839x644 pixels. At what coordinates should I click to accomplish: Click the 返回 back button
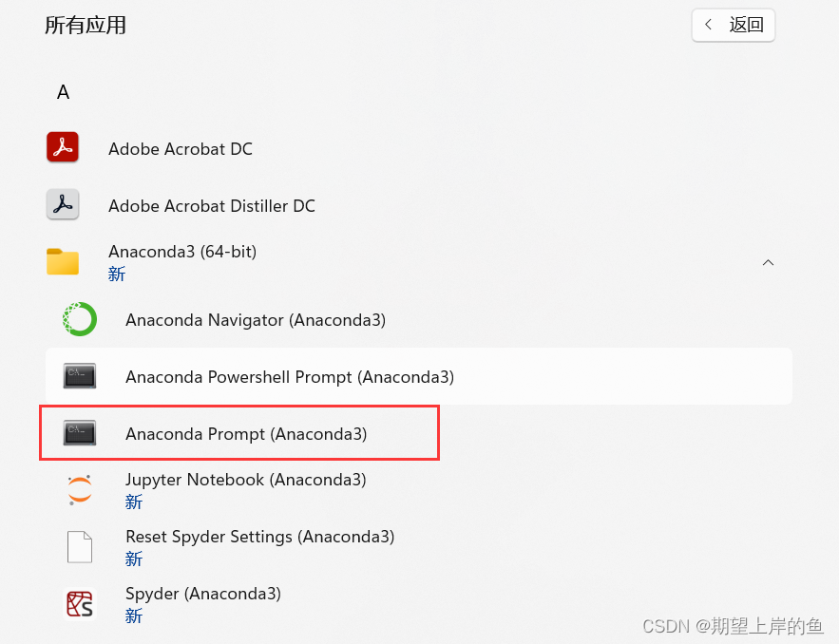pyautogui.click(x=733, y=25)
